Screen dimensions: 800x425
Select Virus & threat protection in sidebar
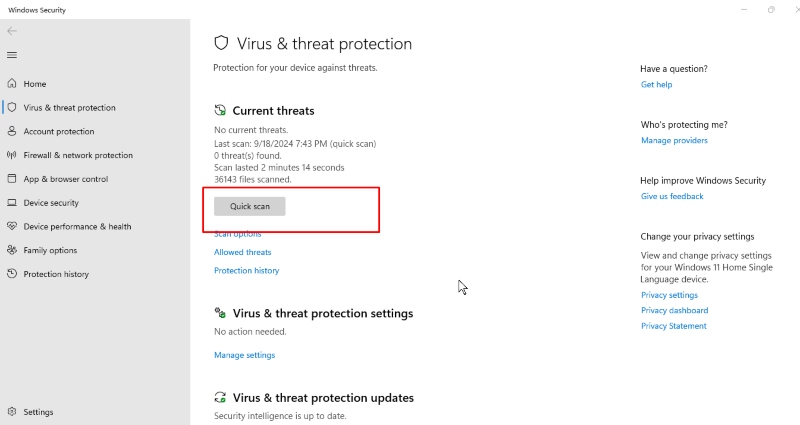pos(69,108)
